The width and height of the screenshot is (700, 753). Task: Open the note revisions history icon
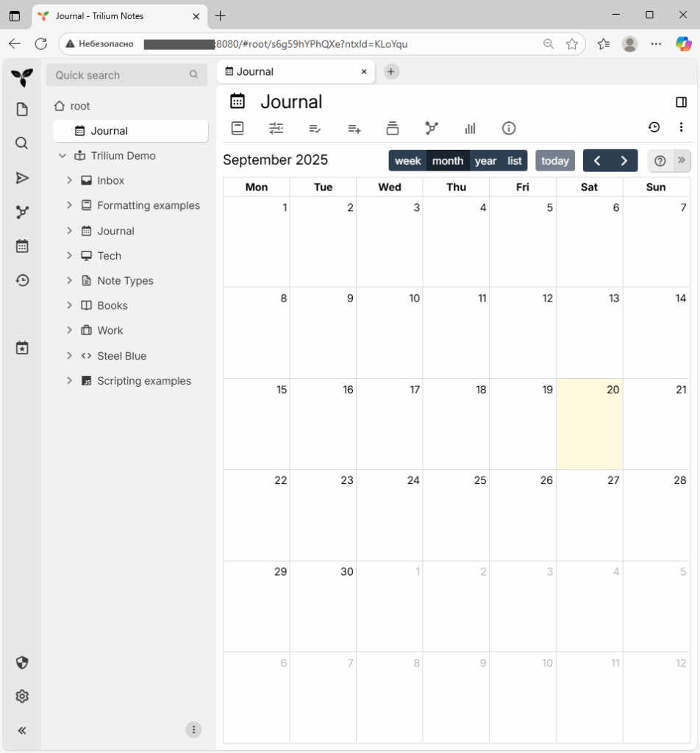[654, 127]
